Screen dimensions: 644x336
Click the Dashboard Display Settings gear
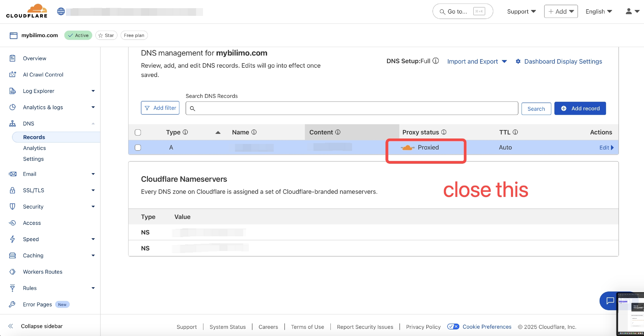[518, 61]
